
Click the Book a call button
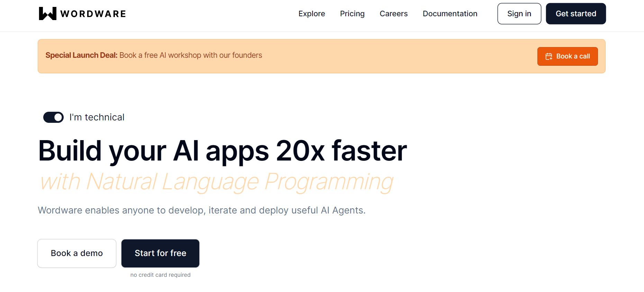(568, 56)
